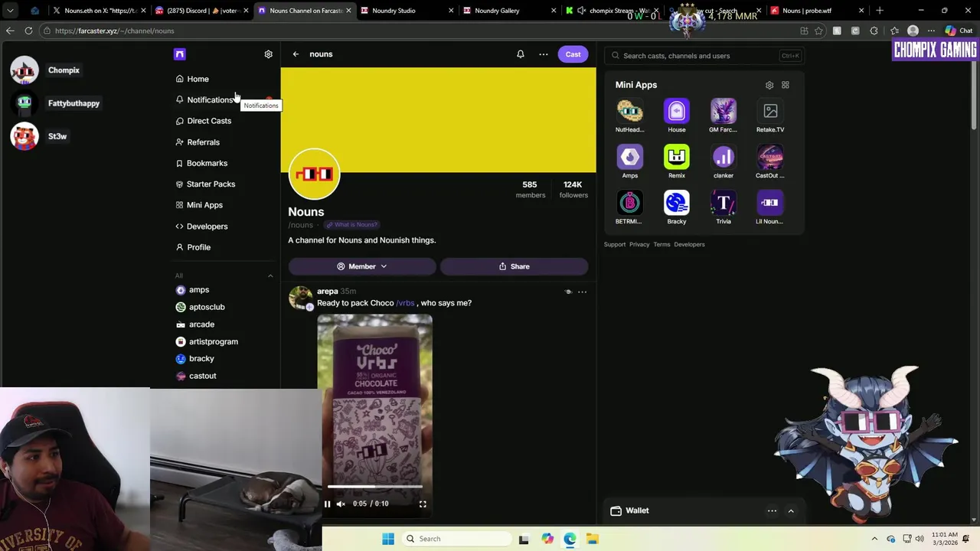
Task: Open Notifications in sidebar
Action: [x=204, y=99]
